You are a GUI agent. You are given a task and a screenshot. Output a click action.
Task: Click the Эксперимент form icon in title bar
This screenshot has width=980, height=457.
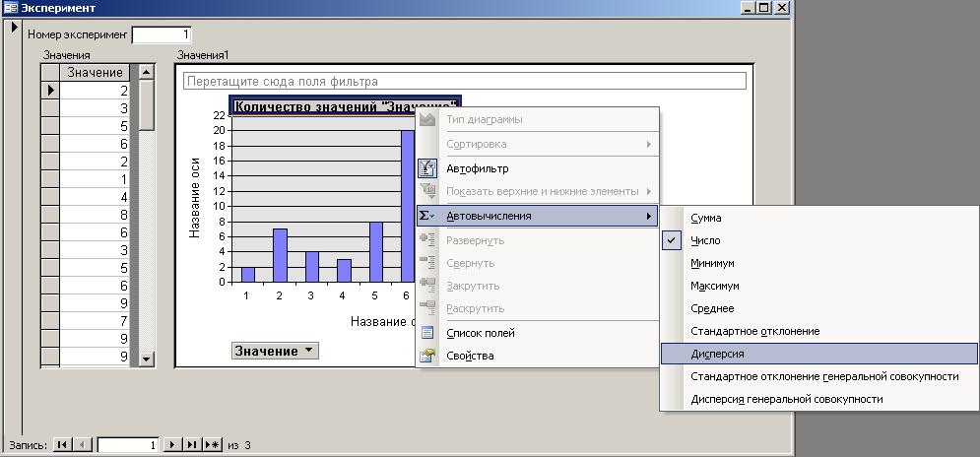pyautogui.click(x=11, y=8)
